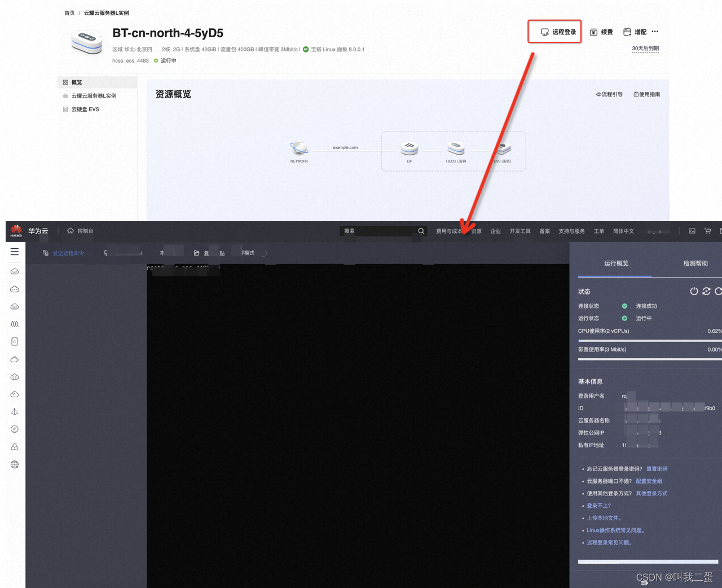This screenshot has height=588, width=722.
Task: Open the CloudShell terminal icon in header
Action: click(x=692, y=231)
